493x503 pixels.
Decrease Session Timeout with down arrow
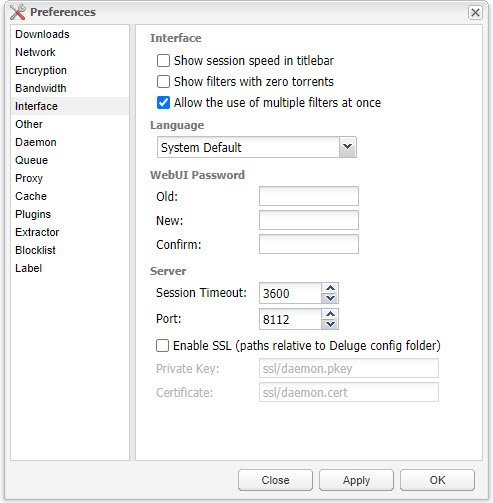click(330, 298)
